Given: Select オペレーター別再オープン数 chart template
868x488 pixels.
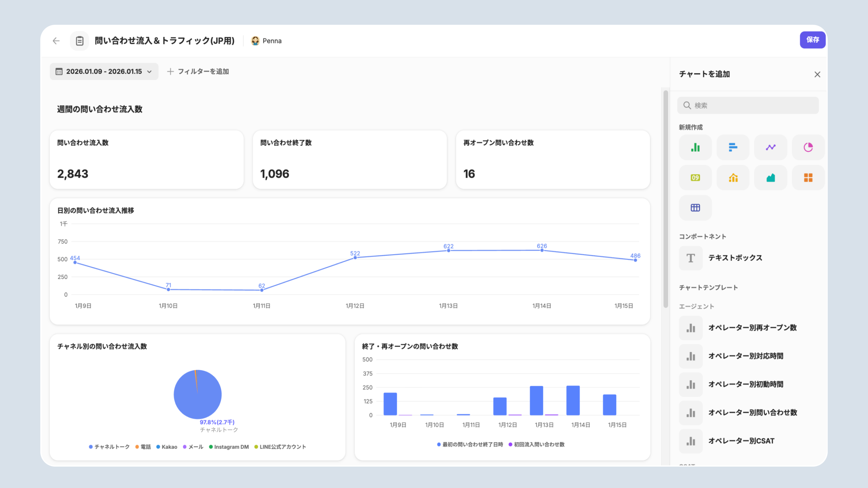Looking at the screenshot, I should click(752, 328).
